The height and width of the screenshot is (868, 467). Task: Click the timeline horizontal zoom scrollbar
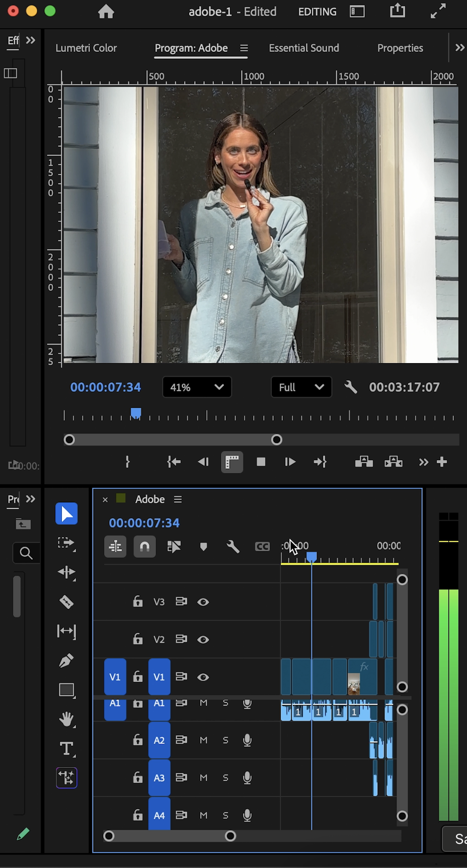(170, 836)
